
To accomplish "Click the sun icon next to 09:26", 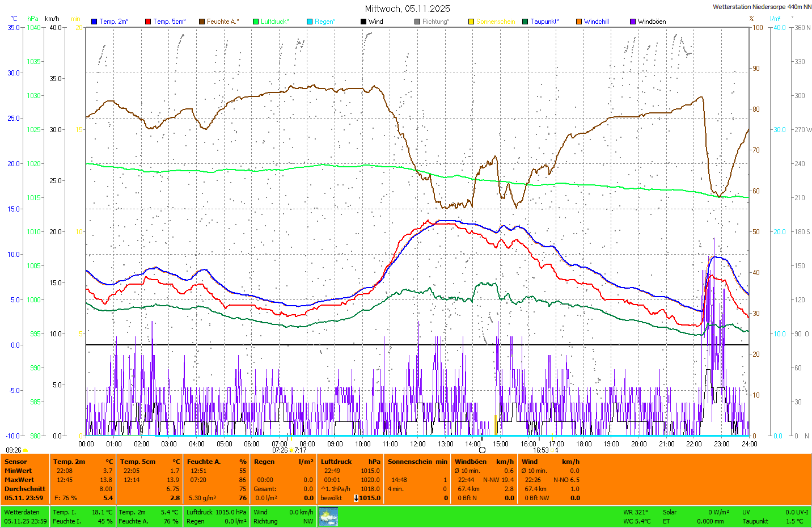I will [26, 450].
